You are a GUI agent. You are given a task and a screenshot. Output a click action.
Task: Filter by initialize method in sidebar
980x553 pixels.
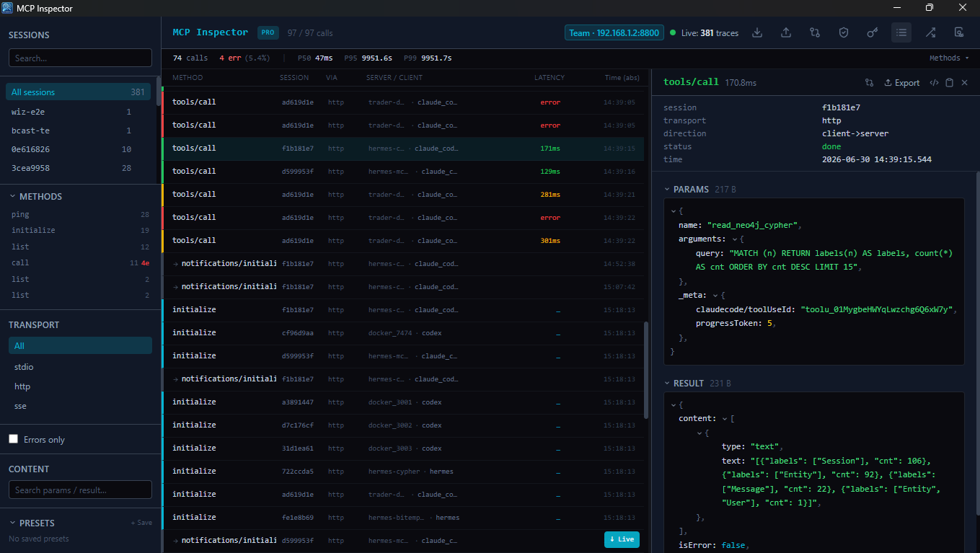pyautogui.click(x=80, y=230)
